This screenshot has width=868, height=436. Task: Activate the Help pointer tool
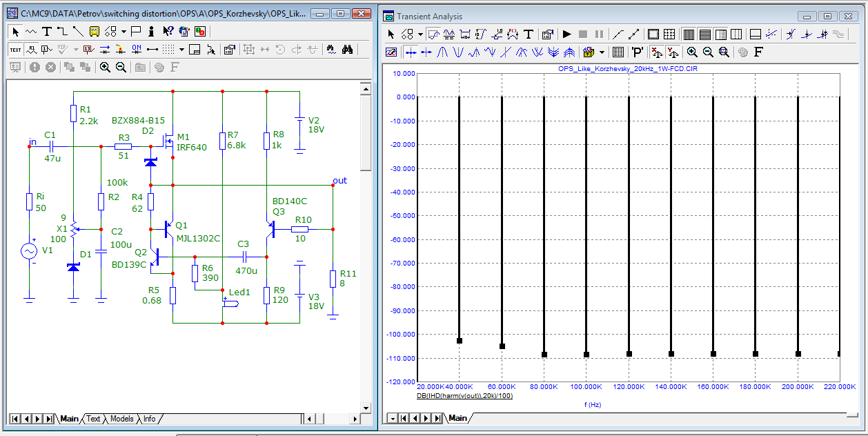[x=168, y=32]
